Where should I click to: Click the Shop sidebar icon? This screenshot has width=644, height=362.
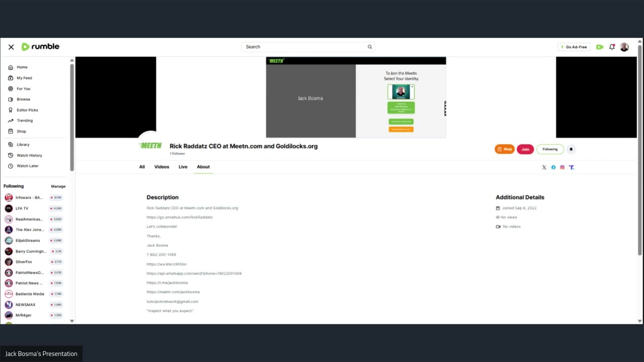[x=11, y=131]
